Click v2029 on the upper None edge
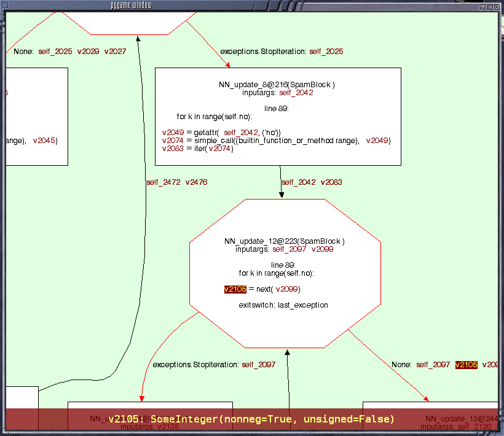 click(x=88, y=52)
